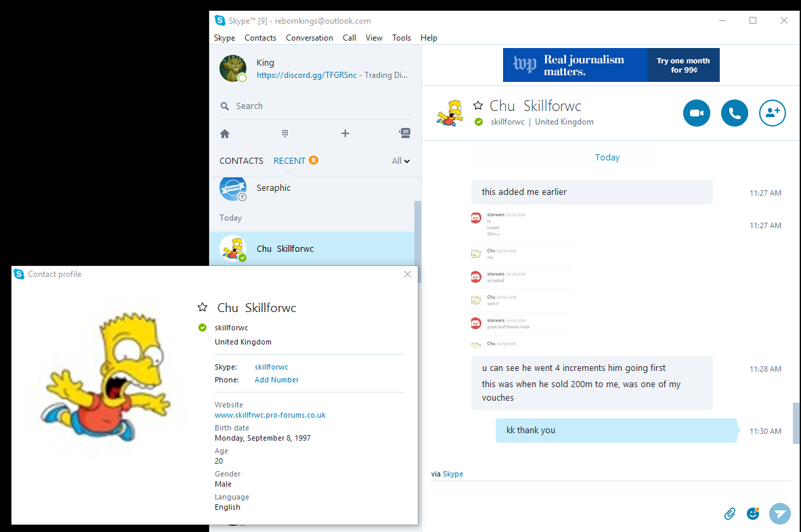The image size is (801, 532).
Task: Add people to this conversation
Action: coord(772,113)
